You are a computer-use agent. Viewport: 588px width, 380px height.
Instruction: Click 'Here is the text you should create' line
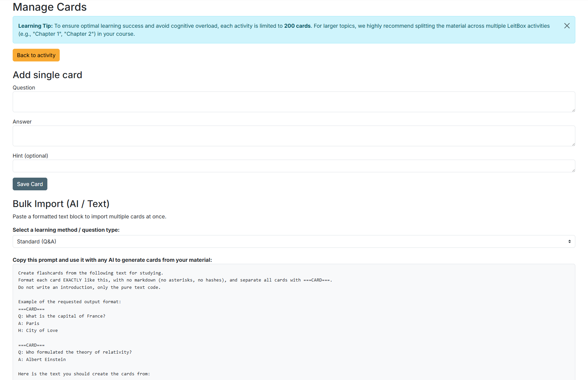84,374
